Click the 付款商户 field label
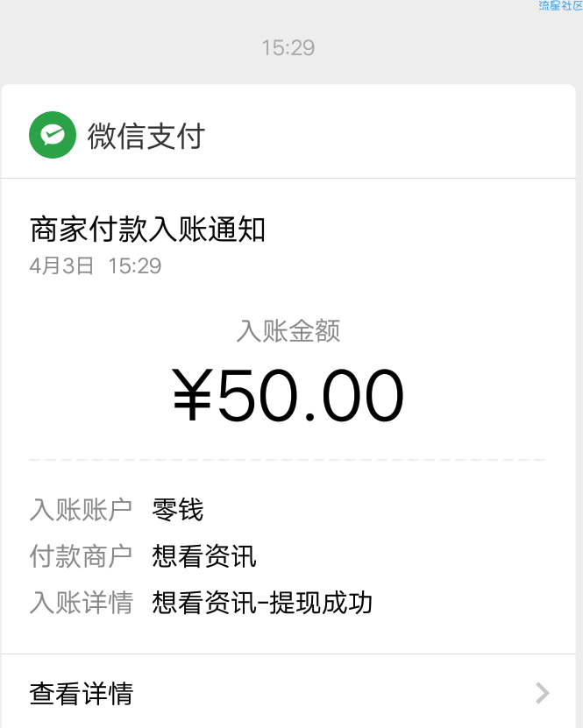Image resolution: width=583 pixels, height=728 pixels. (x=81, y=556)
